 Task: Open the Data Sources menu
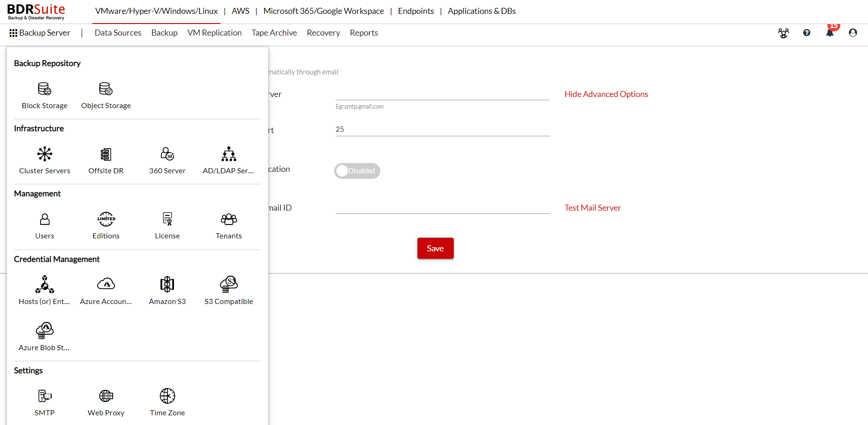click(x=118, y=33)
